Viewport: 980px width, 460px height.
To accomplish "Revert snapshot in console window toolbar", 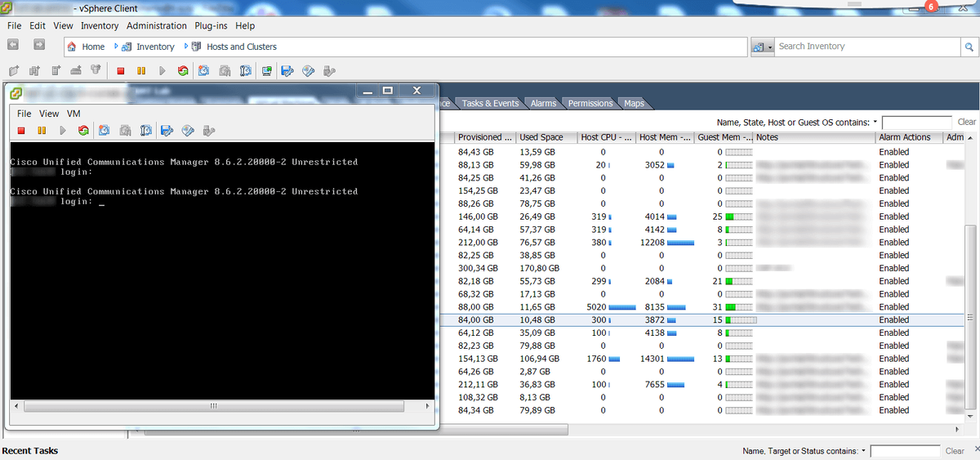I will (x=125, y=130).
